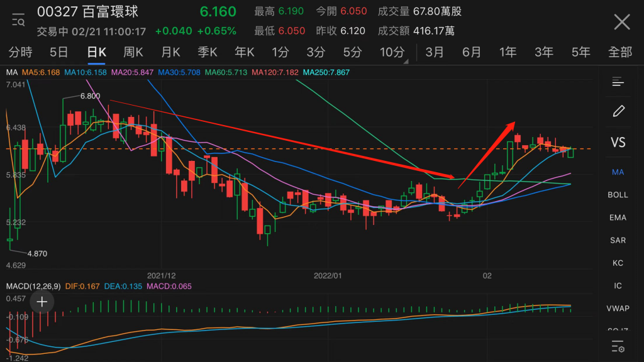Switch to the 分時 tab
The height and width of the screenshot is (362, 644).
[x=21, y=52]
